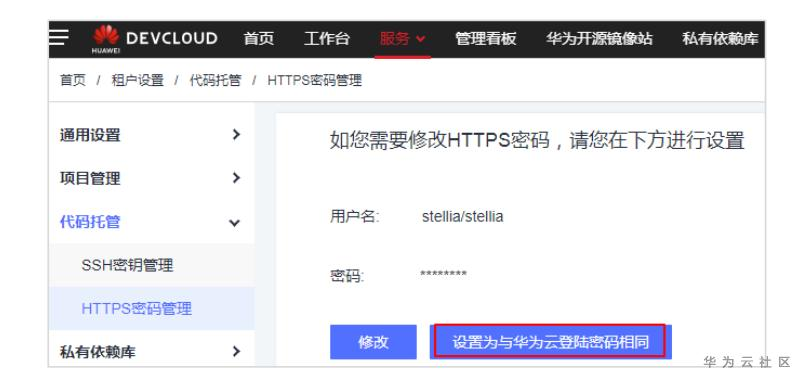This screenshot has height=384, width=801.
Task: Expand the 服务 dropdown menu
Action: (403, 39)
